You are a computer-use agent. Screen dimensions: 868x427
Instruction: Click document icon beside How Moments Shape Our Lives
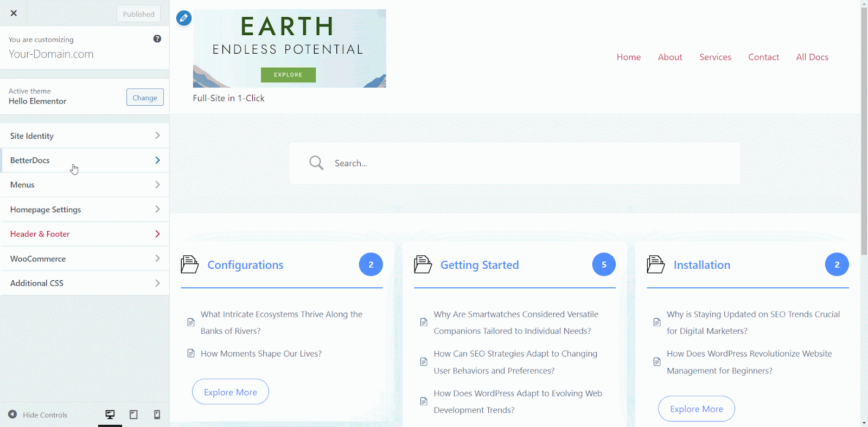pyautogui.click(x=191, y=353)
